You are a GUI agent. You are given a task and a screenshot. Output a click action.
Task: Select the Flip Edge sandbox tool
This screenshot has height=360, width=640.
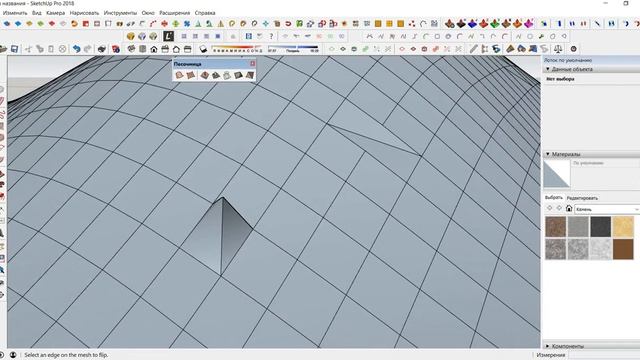[x=249, y=75]
